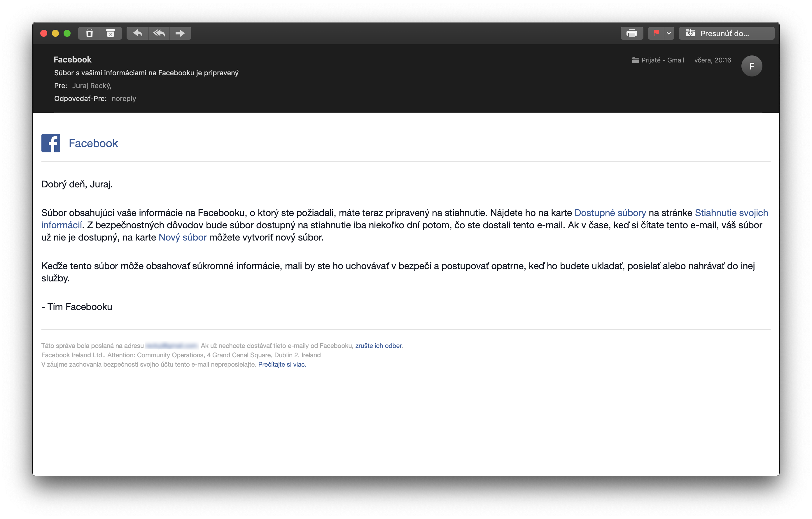The width and height of the screenshot is (812, 519).
Task: Click the subject line 'Súbor s vašimi informáciami...'
Action: click(x=146, y=73)
